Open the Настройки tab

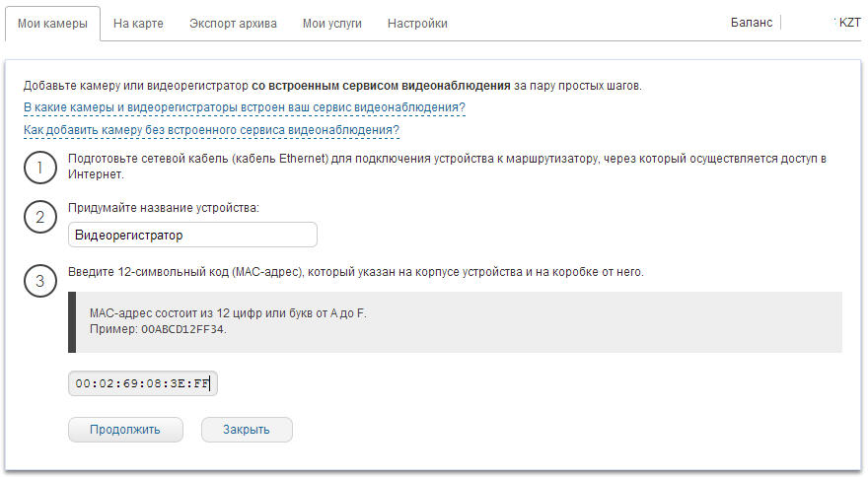pyautogui.click(x=417, y=23)
